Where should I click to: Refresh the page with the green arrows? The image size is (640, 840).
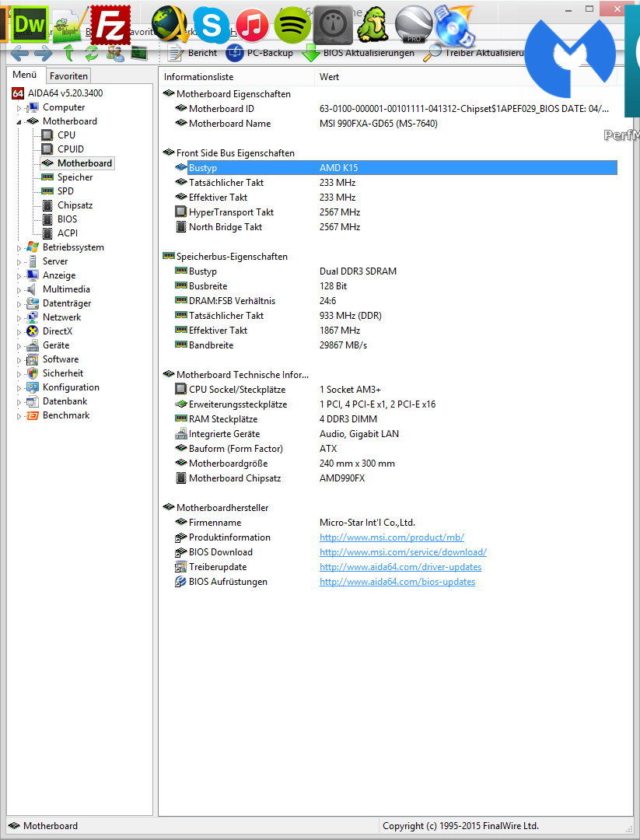coord(92,53)
